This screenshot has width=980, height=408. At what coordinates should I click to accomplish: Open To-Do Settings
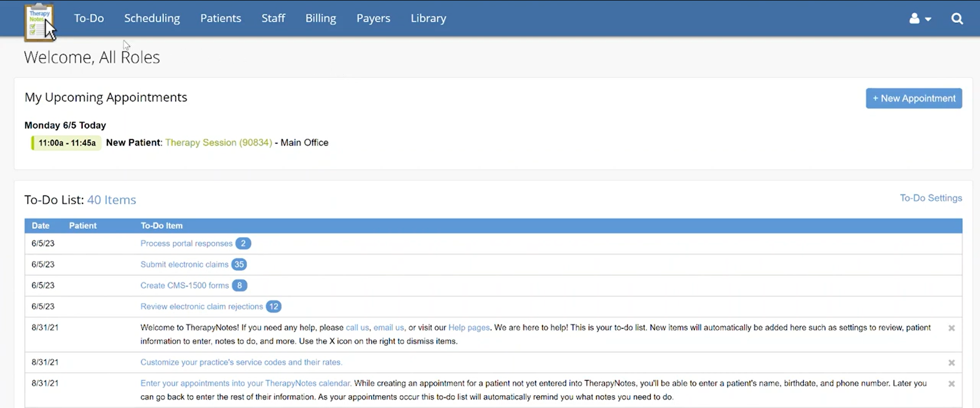(930, 198)
